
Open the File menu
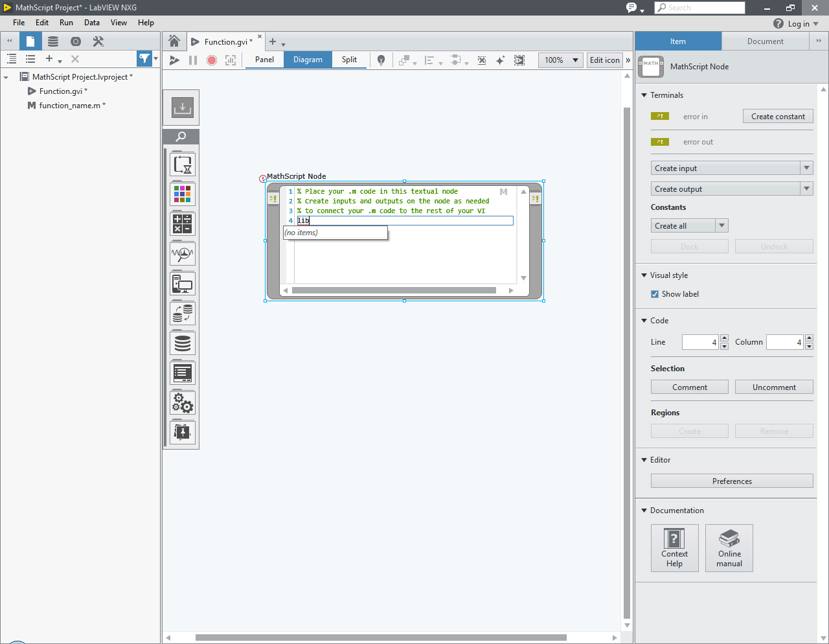(19, 23)
